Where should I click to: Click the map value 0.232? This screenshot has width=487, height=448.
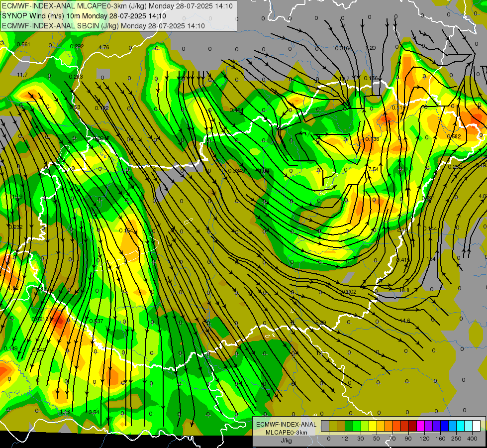click(x=15, y=227)
